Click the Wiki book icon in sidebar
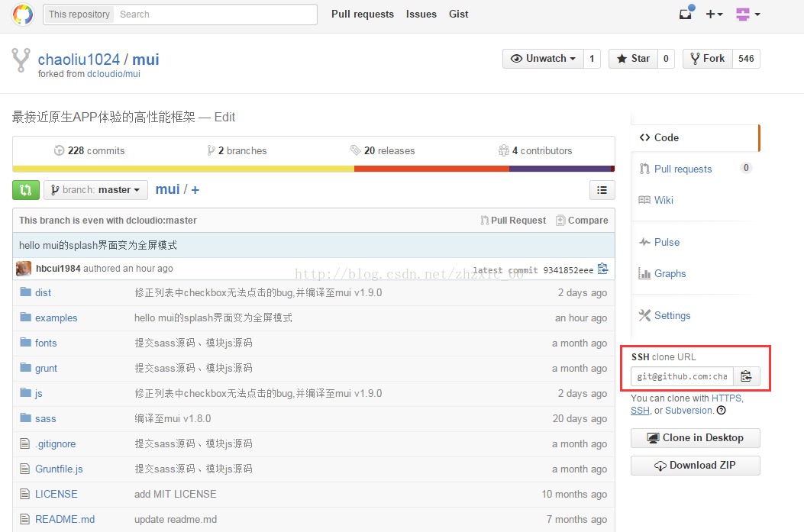The height and width of the screenshot is (532, 804). click(644, 200)
